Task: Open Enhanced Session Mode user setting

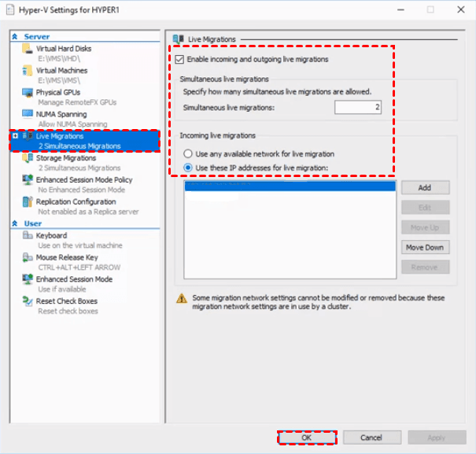Action: click(x=74, y=279)
